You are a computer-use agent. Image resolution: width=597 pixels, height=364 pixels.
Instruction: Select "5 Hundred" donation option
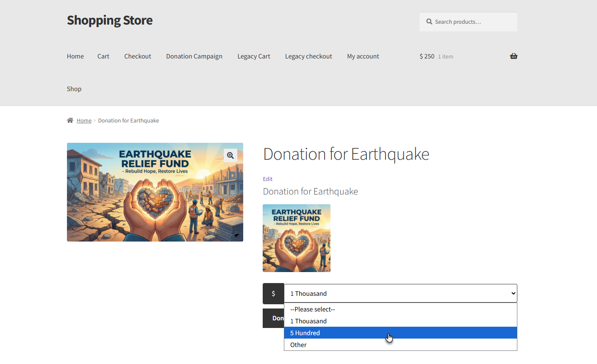[305, 333]
